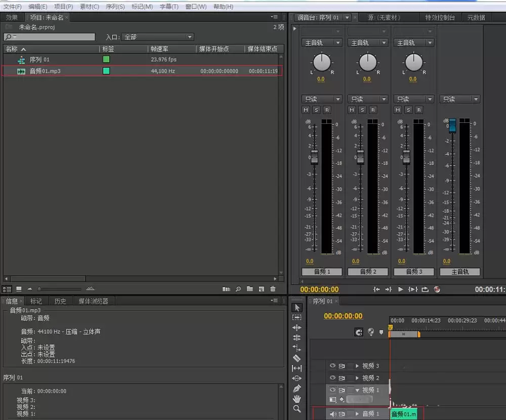Click the Snap magnet icon in timeline
Screen dimensions: 506x420
(359, 332)
